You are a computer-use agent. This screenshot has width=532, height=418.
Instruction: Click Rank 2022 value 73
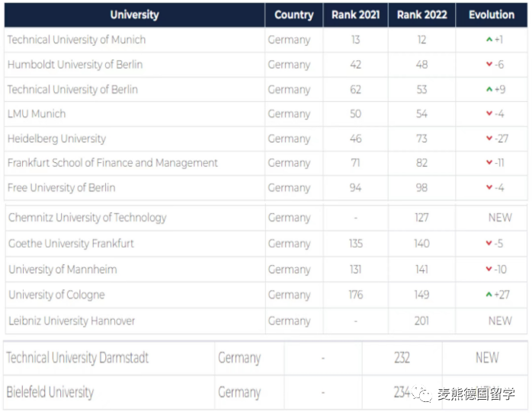click(x=421, y=139)
